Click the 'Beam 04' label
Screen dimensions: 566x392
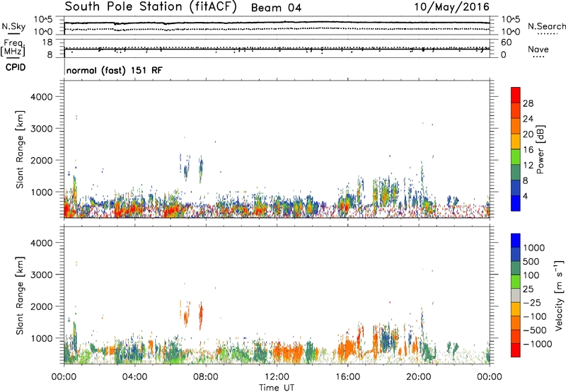(x=276, y=8)
